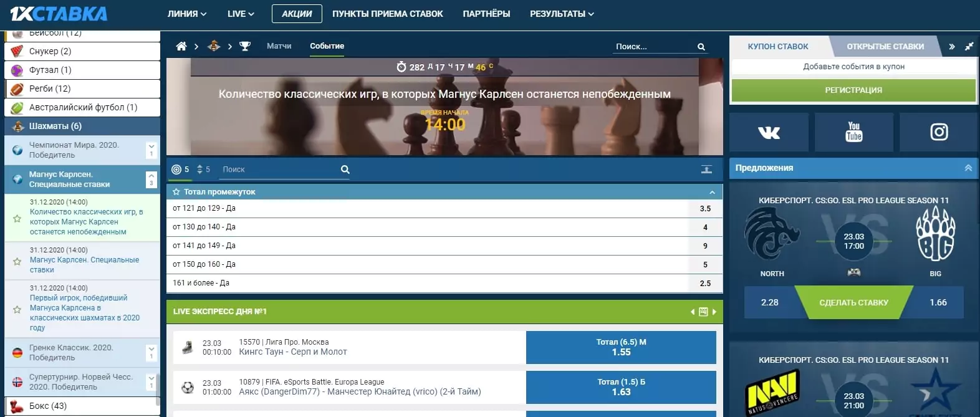The width and height of the screenshot is (980, 417).
Task: Click СДЕЛАТЬ СТАВКУ for NORTH vs BIG
Action: (x=853, y=302)
